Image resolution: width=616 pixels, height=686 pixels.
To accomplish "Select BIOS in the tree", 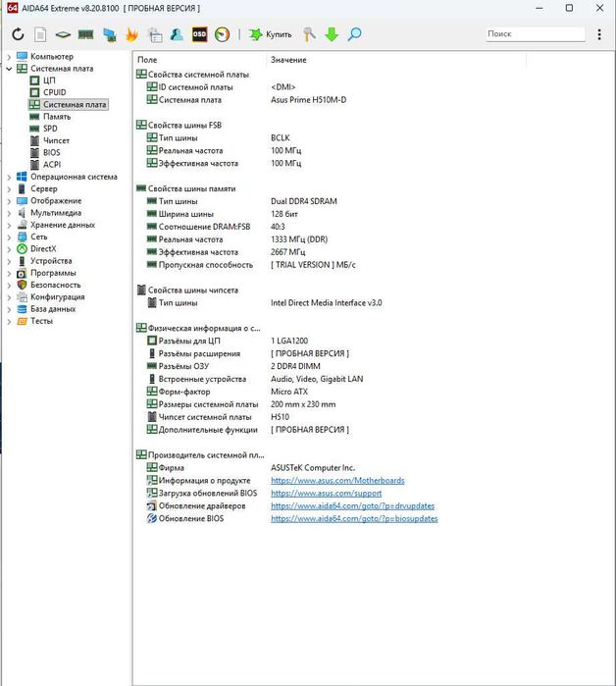I will 52,153.
